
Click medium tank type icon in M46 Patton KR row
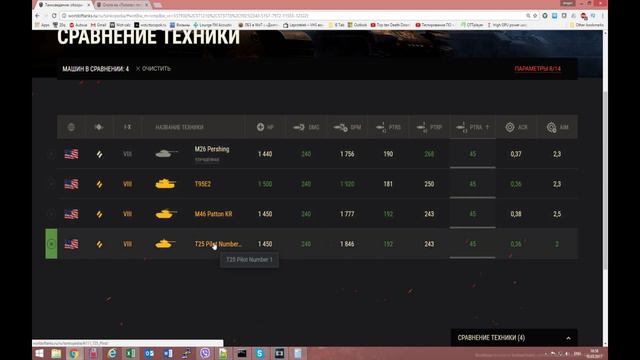pos(99,214)
